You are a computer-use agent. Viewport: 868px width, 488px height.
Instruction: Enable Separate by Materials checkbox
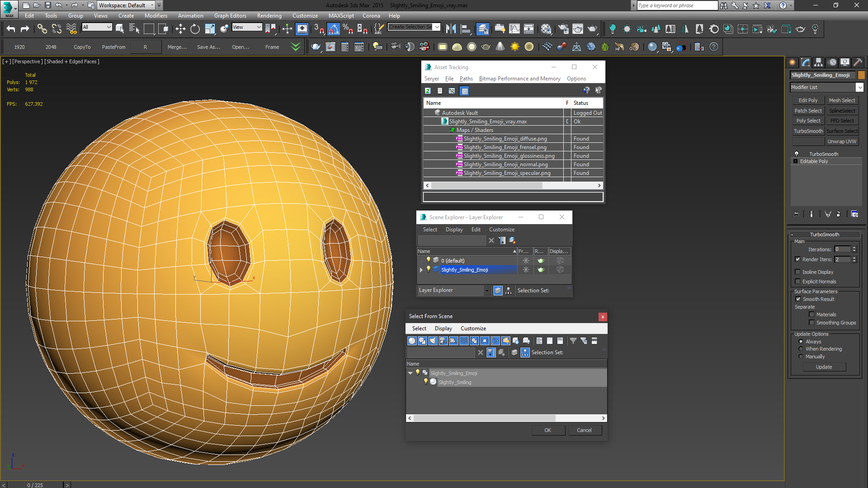pos(811,314)
